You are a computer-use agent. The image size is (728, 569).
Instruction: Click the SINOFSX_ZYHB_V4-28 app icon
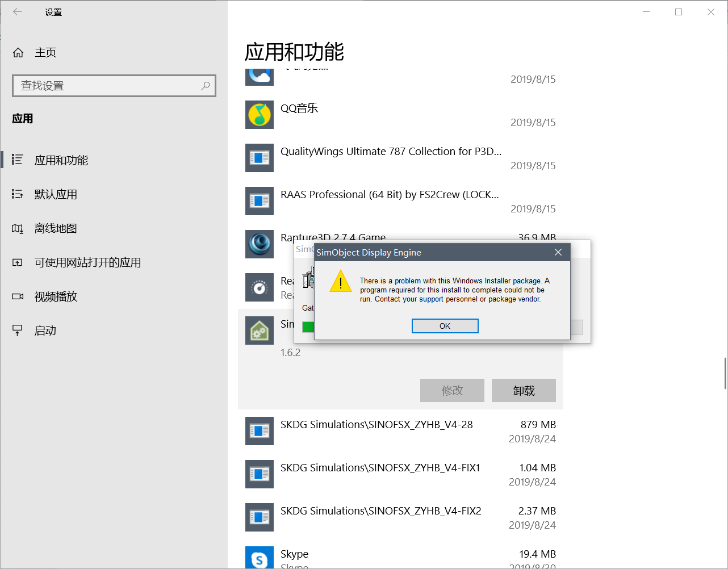pos(260,431)
